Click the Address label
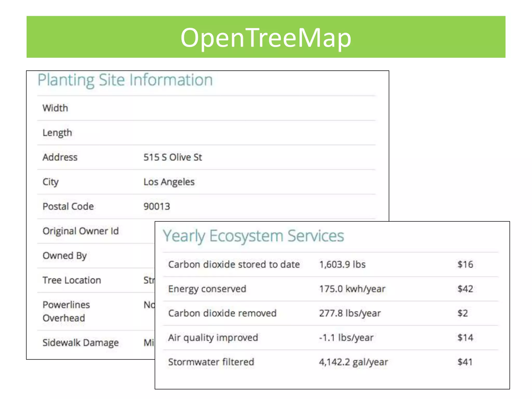Image resolution: width=532 pixels, height=399 pixels. pyautogui.click(x=60, y=157)
